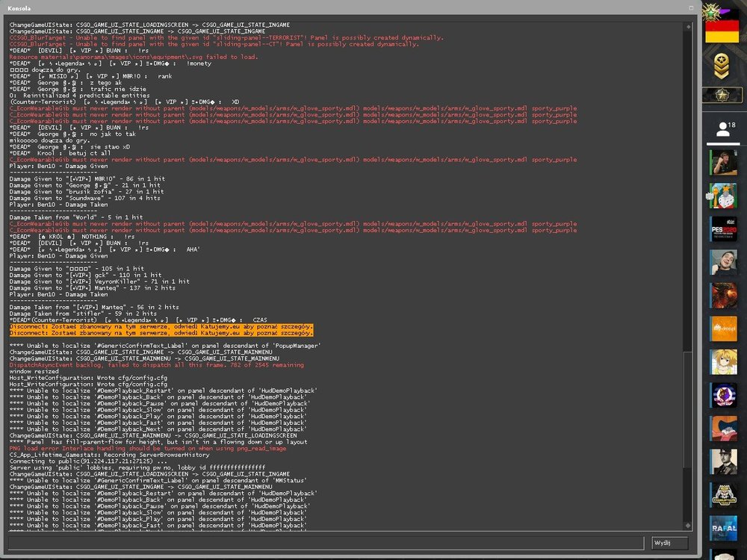Select the officer in cap avatar
This screenshot has width=747, height=560.
tap(724, 461)
